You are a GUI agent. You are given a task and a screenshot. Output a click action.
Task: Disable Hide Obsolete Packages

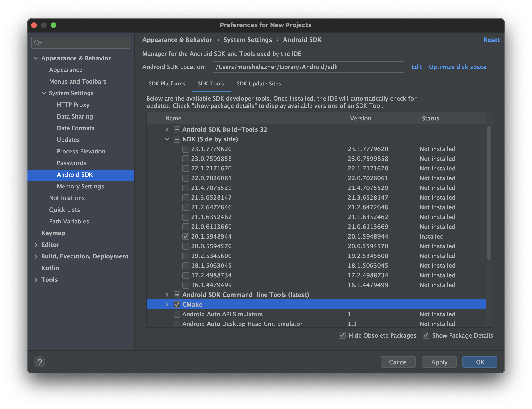[342, 335]
